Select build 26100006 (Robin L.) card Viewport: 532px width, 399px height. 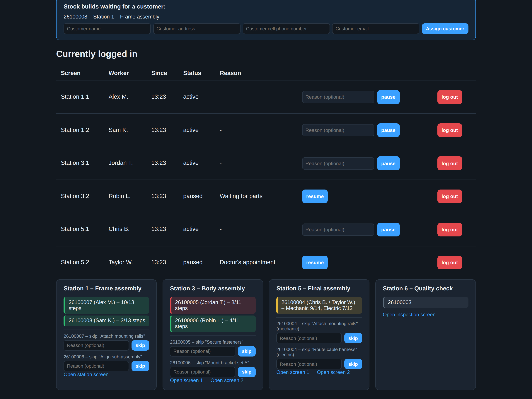pos(213,323)
